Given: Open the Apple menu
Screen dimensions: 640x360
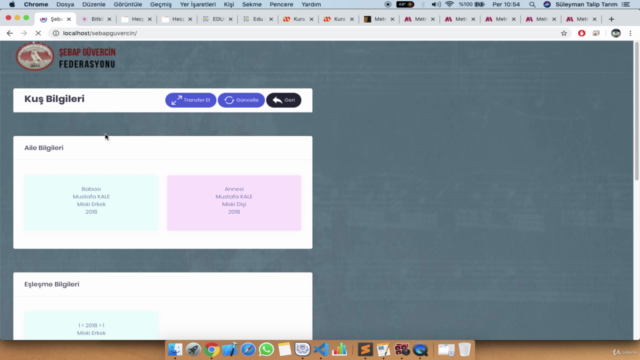Looking at the screenshot, I should click(x=12, y=4).
